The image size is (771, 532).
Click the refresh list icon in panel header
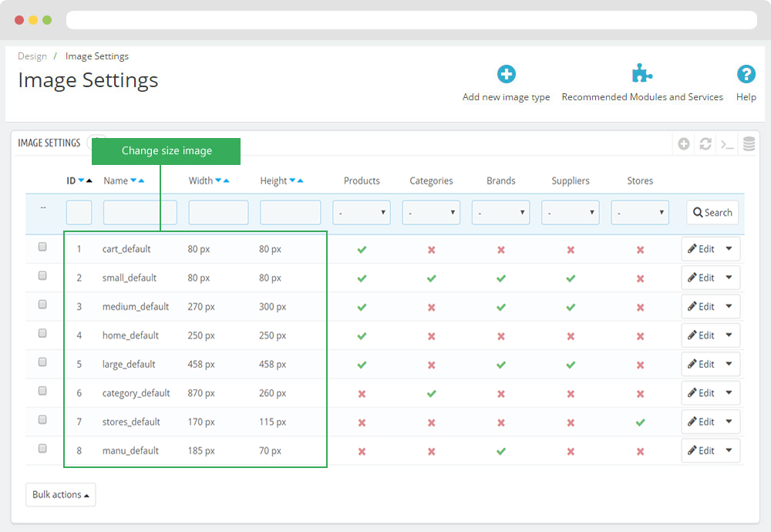click(x=705, y=144)
